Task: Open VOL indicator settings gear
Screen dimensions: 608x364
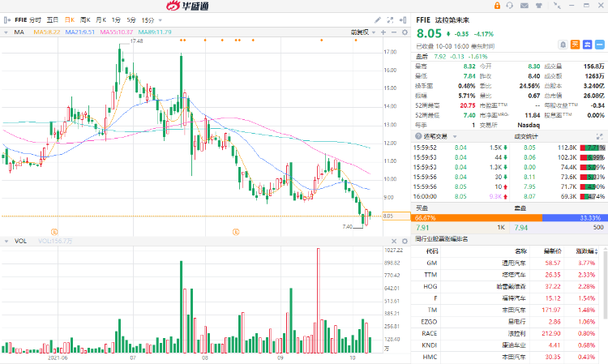Action: [x=405, y=241]
